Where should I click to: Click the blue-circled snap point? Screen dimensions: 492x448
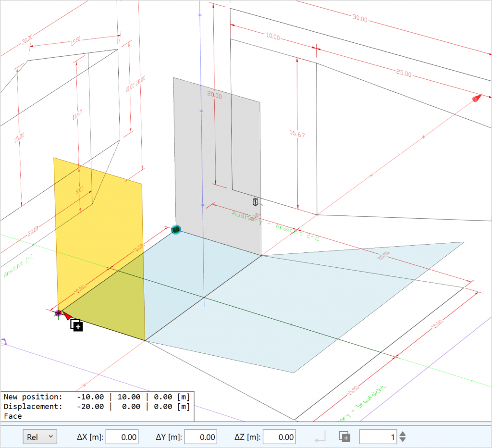point(176,230)
